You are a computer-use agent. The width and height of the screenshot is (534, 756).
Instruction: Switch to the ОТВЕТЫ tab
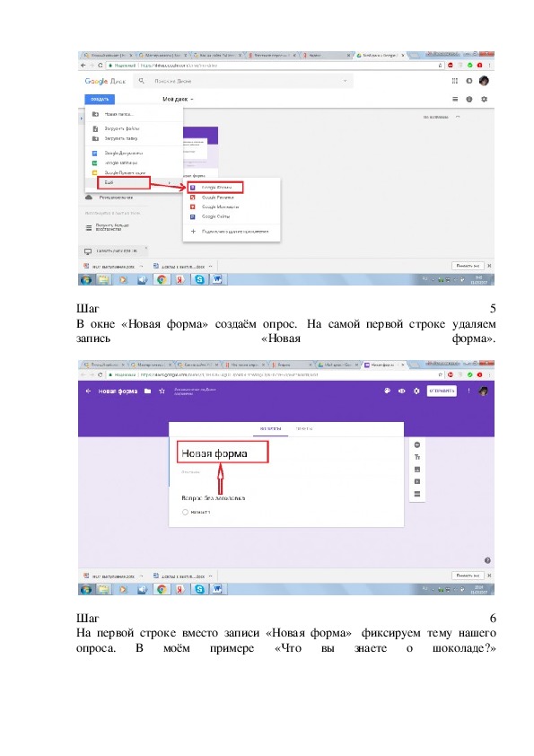point(303,428)
